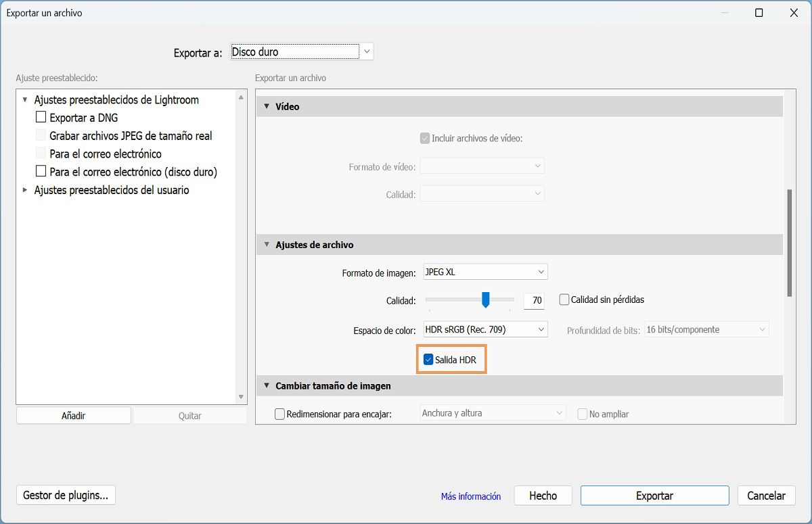The height and width of the screenshot is (524, 812).
Task: Expand 'Ajustes preestablecidos del usuario' preset group
Action: click(x=25, y=190)
